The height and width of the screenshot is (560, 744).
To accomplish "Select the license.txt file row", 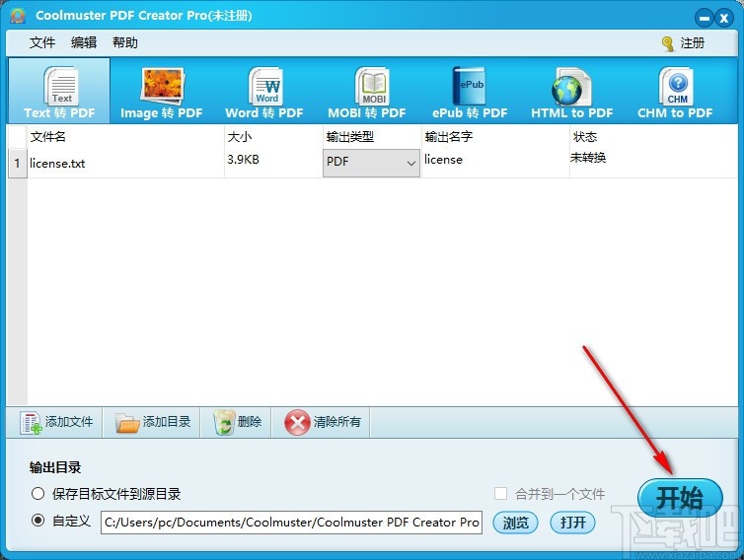I will (x=372, y=163).
